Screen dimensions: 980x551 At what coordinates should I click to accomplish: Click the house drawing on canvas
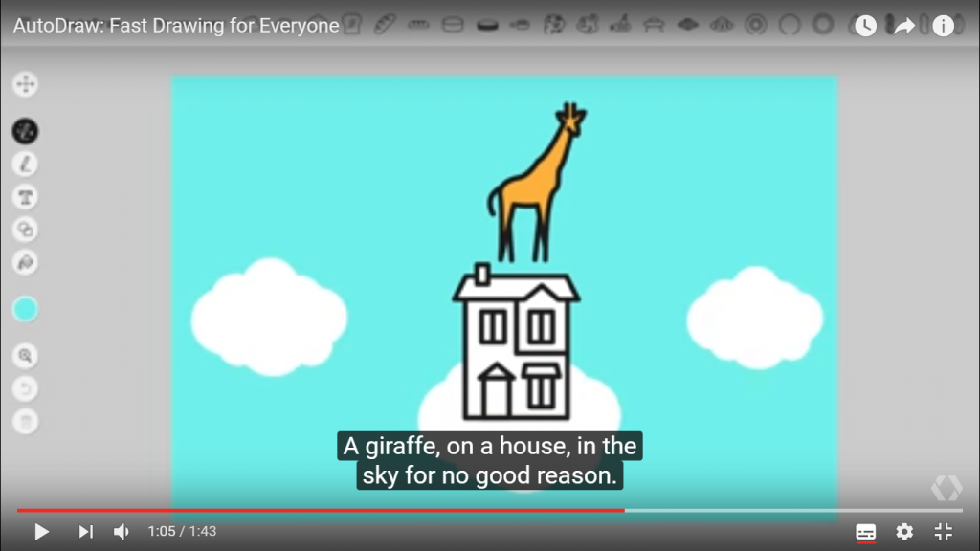pos(516,342)
